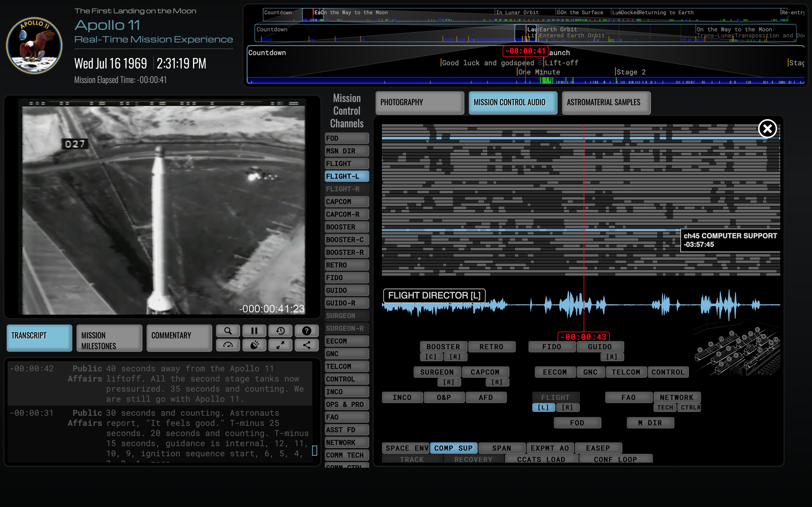Screen dimensions: 812x507
Task: Toggle Flight Director [R] channel button
Action: pyautogui.click(x=567, y=408)
